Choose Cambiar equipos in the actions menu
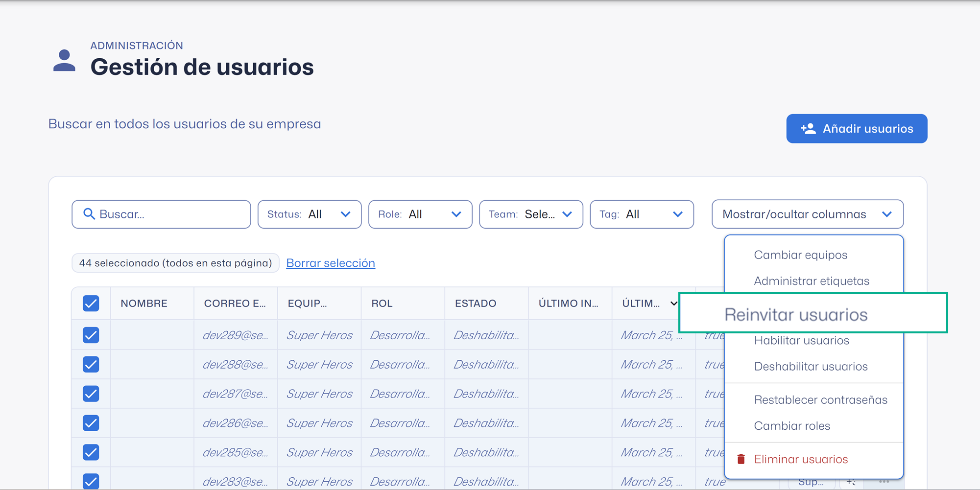The height and width of the screenshot is (490, 980). point(800,255)
